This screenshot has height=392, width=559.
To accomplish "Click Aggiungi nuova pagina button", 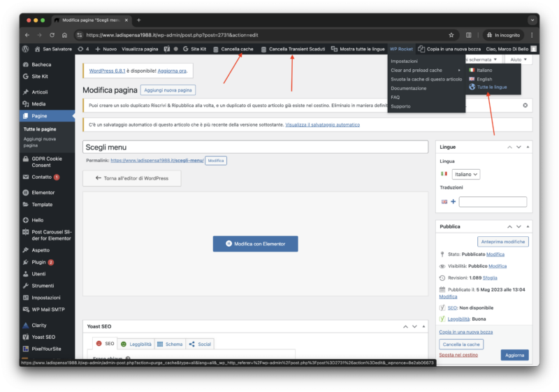I will point(168,90).
